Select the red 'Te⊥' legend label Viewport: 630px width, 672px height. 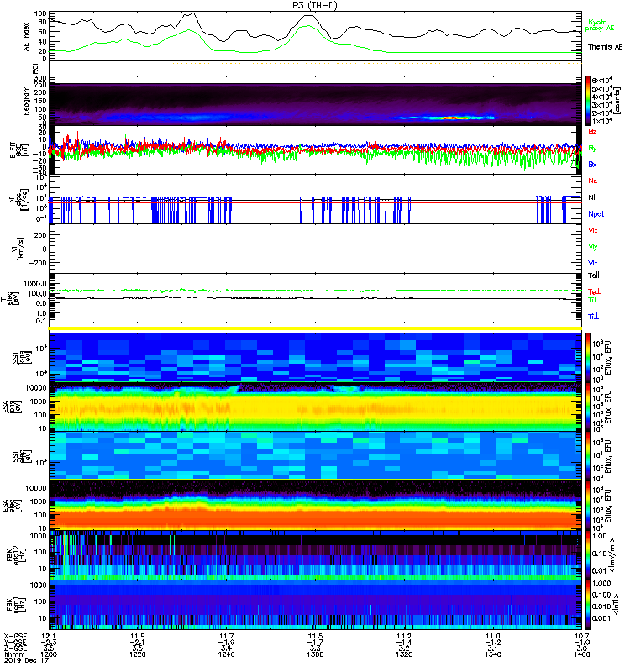[594, 291]
